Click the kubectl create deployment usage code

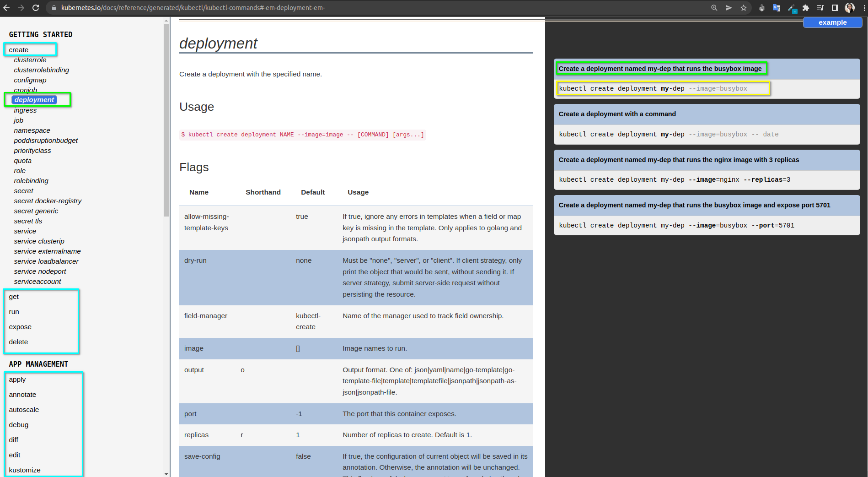point(302,135)
